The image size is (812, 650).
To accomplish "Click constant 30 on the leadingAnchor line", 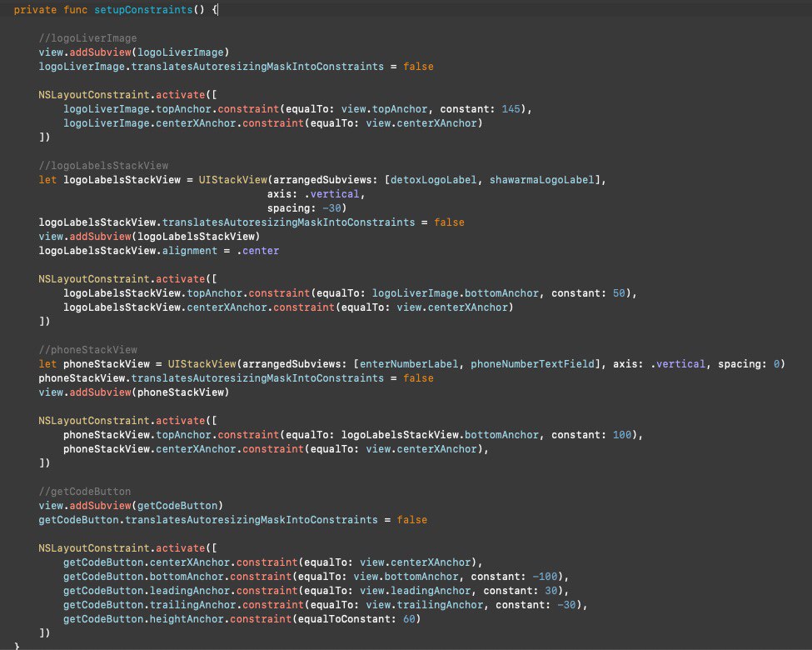I will [x=551, y=590].
